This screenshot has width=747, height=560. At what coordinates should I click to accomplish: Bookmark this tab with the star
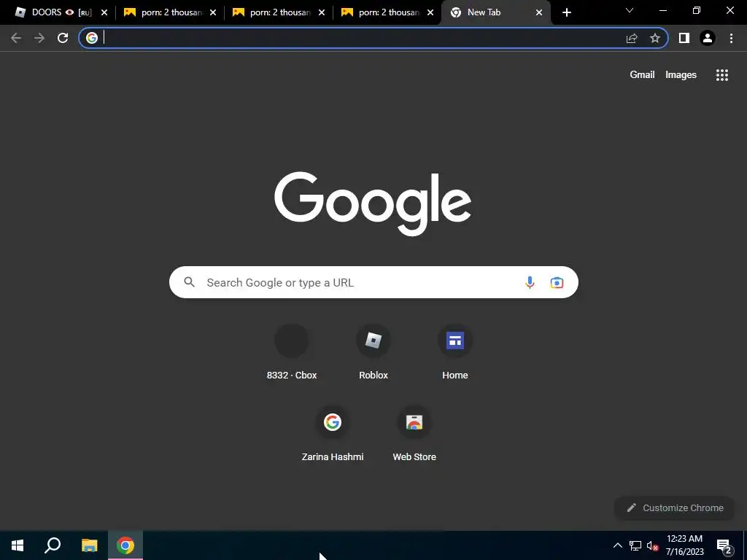(x=655, y=38)
